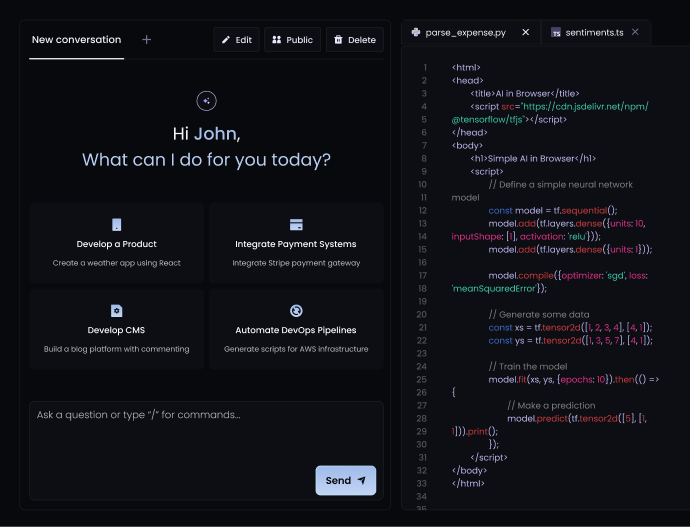Close the sentiments.ts tab
Image resolution: width=690 pixels, height=527 pixels.
click(x=635, y=32)
